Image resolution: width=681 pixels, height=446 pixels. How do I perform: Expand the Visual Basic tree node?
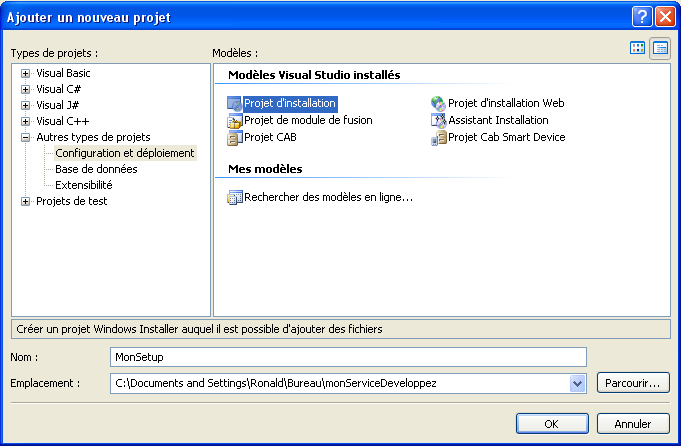(x=26, y=73)
